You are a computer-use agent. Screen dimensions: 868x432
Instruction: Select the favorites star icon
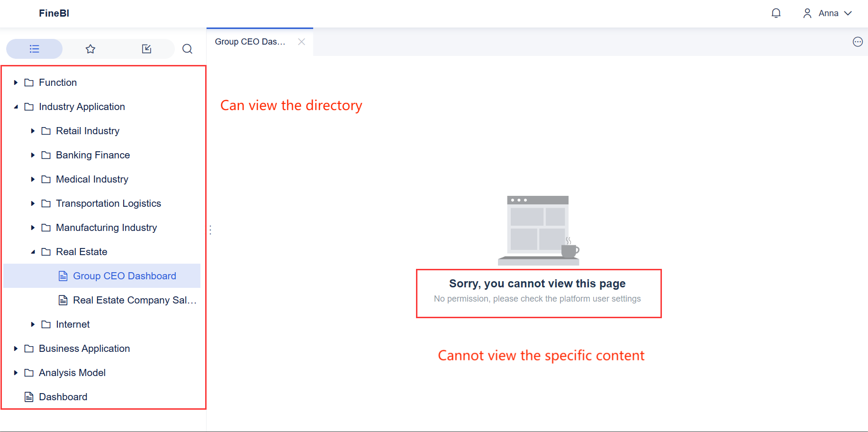tap(90, 49)
